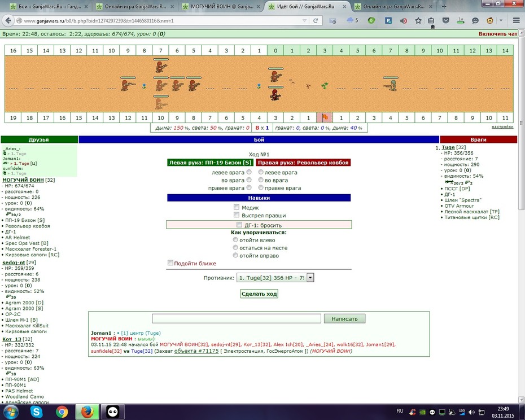Click the 'Левая рука: ПП-19 Бизон [S]' header
This screenshot has width=525, height=420.
click(210, 163)
